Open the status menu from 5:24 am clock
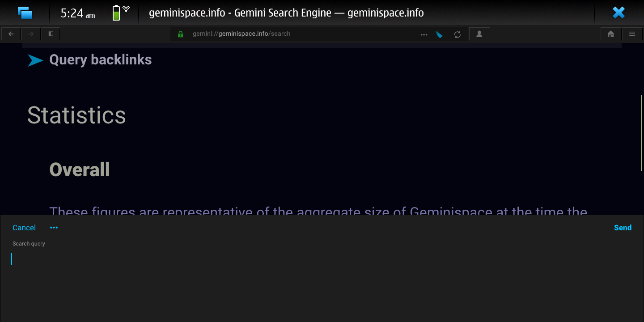Image resolution: width=644 pixels, height=322 pixels. [77, 13]
